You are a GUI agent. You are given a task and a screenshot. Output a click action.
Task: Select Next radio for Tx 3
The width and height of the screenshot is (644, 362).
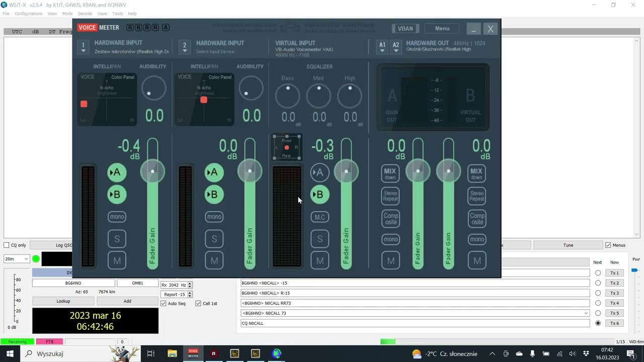coord(598,293)
